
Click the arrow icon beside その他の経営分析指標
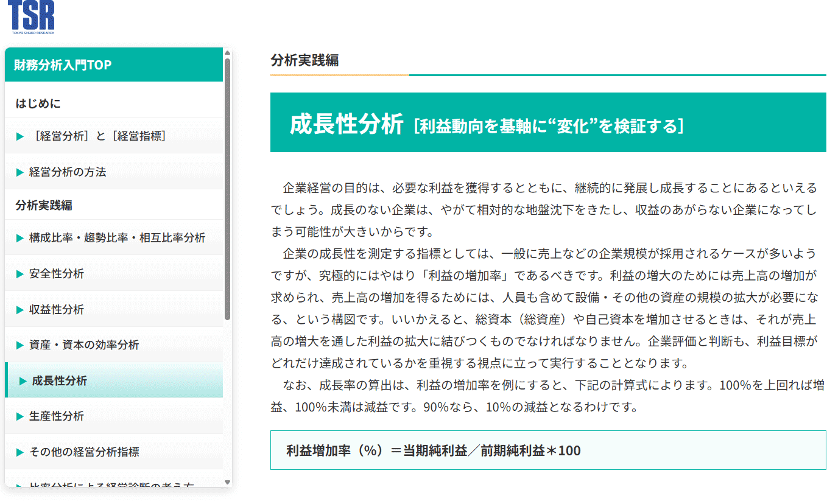point(18,452)
